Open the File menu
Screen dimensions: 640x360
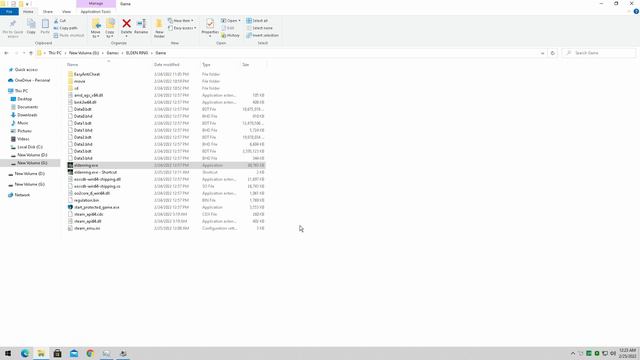pyautogui.click(x=9, y=11)
